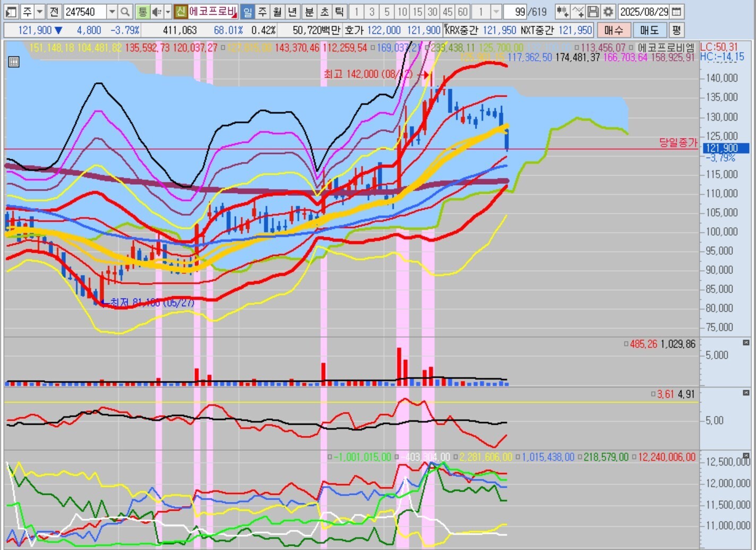Click the 411,063 volume value
756x550 pixels.
click(x=180, y=30)
